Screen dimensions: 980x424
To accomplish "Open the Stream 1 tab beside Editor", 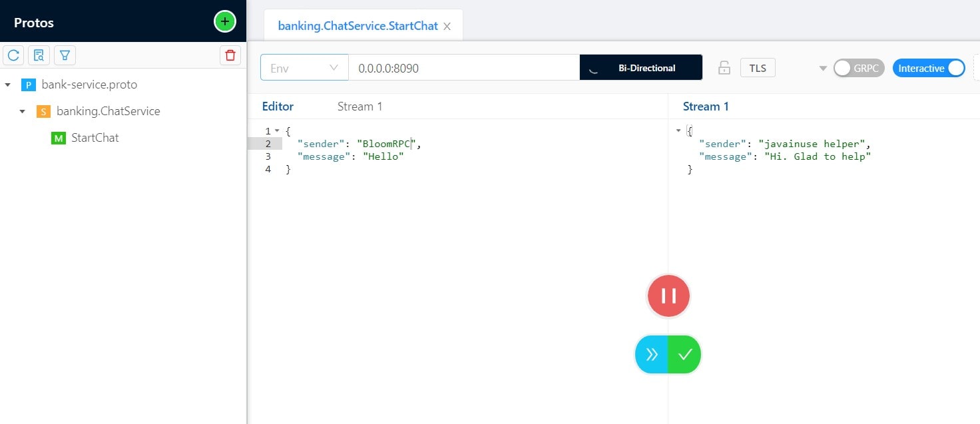I will (x=360, y=106).
